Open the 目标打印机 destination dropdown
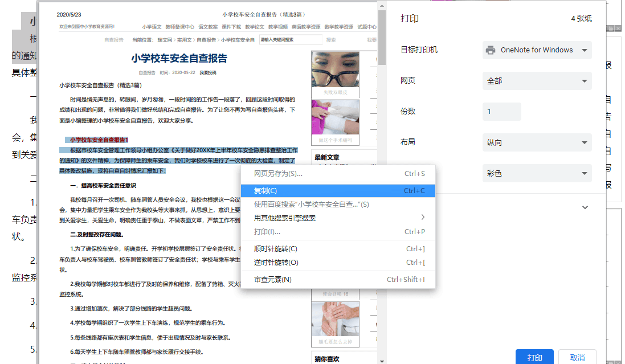Viewport: 625px width, 364px height. (537, 50)
